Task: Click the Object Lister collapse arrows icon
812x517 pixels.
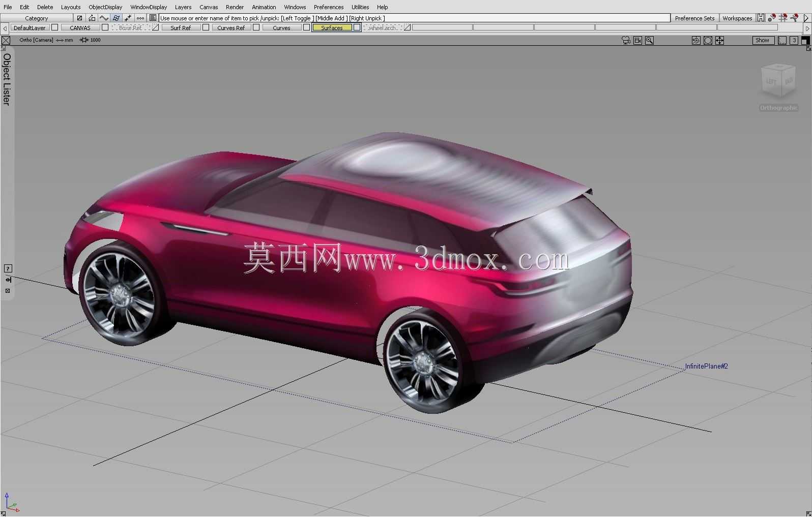Action: (8, 280)
